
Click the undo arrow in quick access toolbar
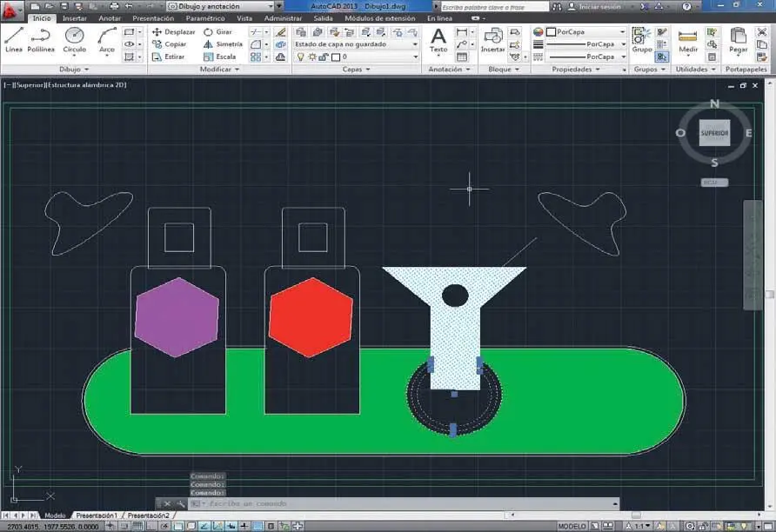pyautogui.click(x=129, y=6)
